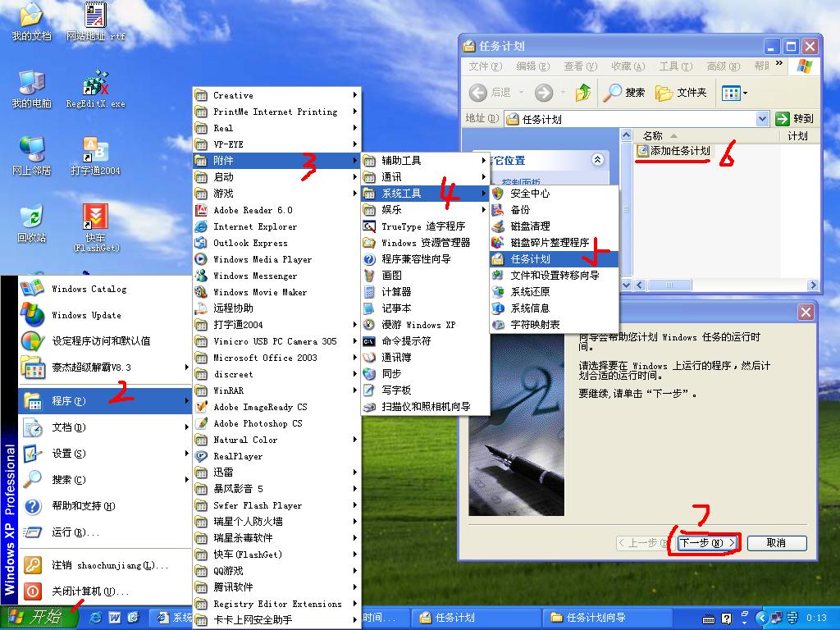This screenshot has height=630, width=840.
Task: Open the 工具(T) menu in 任务计划
Action: coord(676,66)
